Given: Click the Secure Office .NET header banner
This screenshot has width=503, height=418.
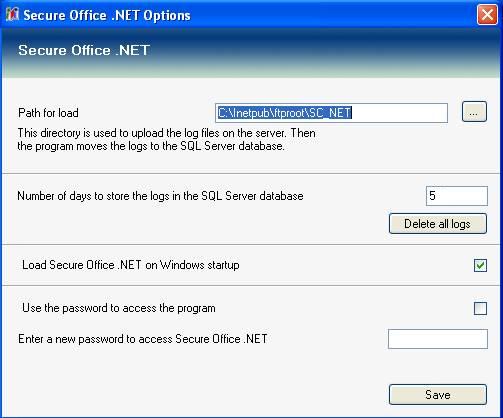Looking at the screenshot, I should (x=251, y=53).
